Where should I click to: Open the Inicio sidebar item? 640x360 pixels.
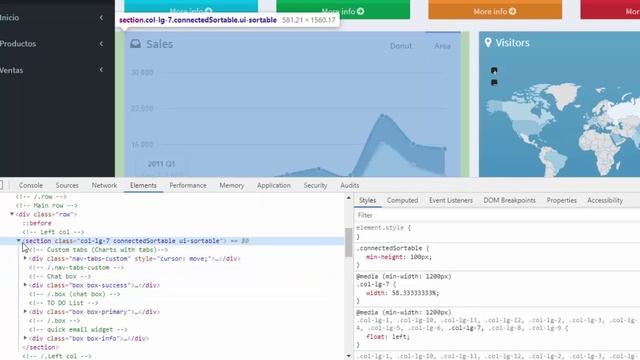tap(9, 18)
